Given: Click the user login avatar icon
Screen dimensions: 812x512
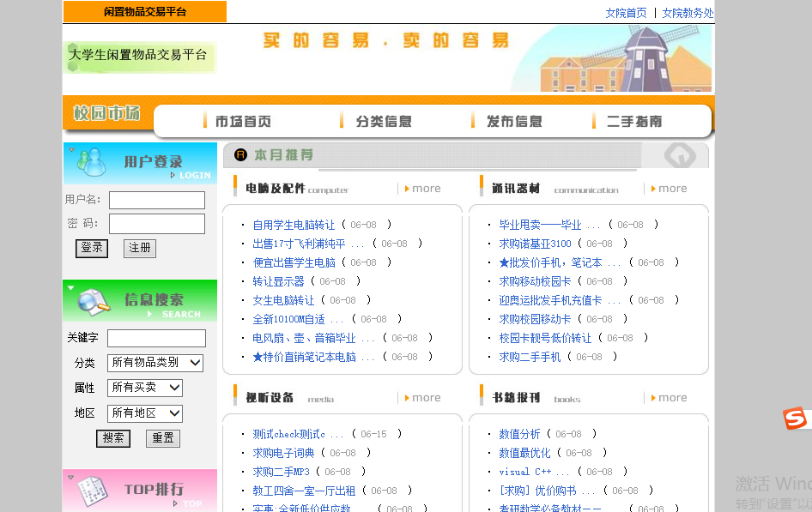Looking at the screenshot, I should click(x=91, y=161).
